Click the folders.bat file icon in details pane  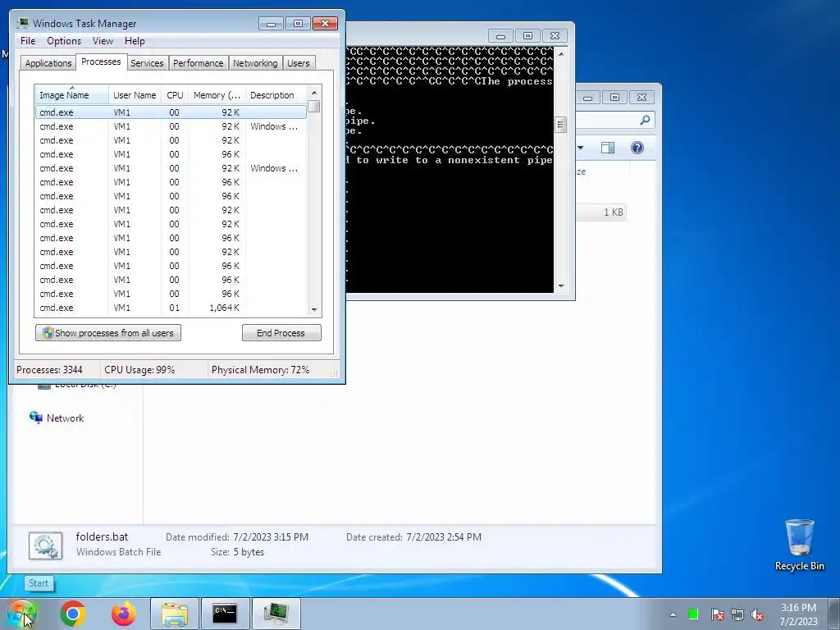(46, 546)
